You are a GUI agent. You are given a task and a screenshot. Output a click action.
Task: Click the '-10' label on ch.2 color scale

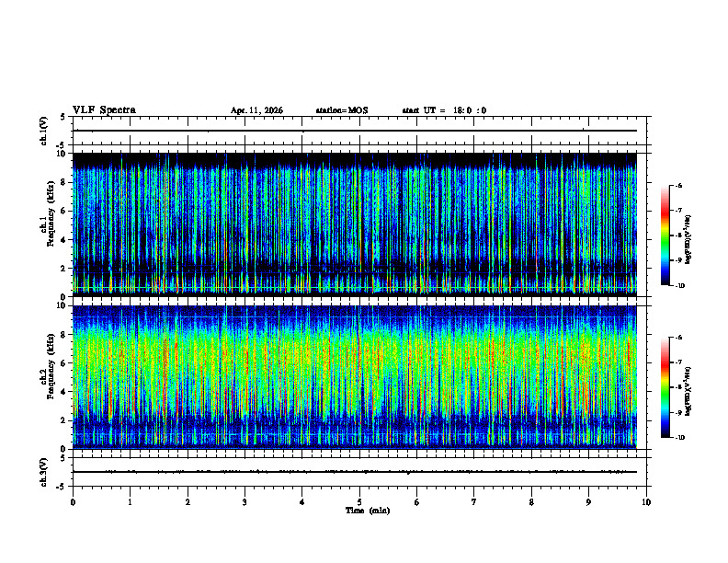680,438
